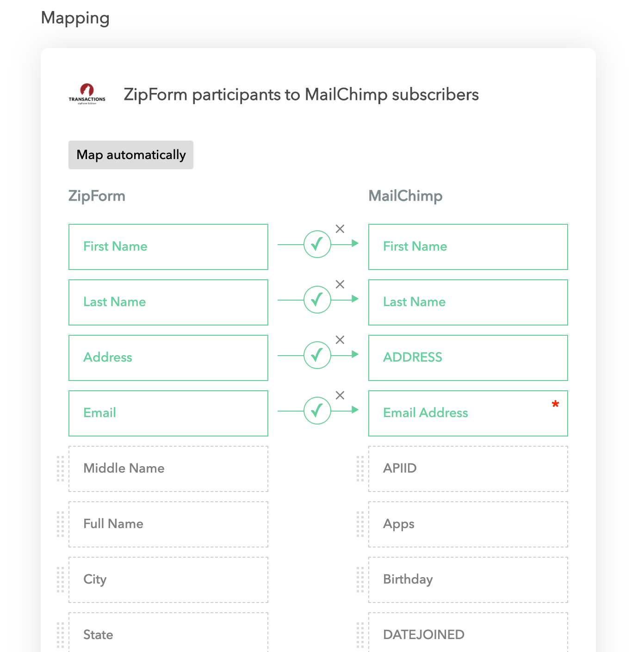
Task: Delete the Address mapping using X icon
Action: [340, 340]
